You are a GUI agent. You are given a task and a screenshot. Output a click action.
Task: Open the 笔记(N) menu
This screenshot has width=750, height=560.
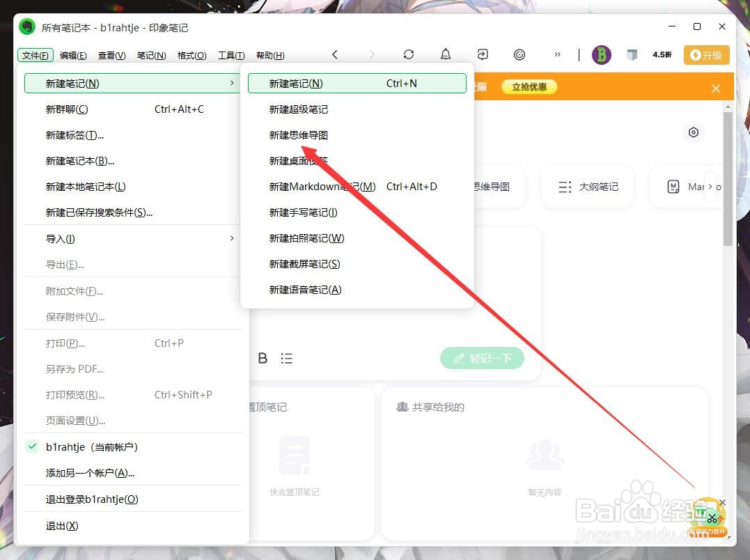click(151, 56)
